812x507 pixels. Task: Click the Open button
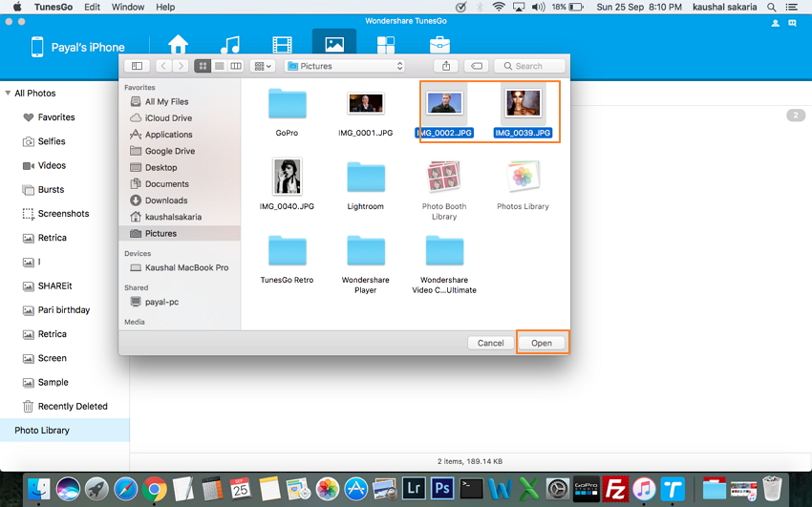click(542, 343)
